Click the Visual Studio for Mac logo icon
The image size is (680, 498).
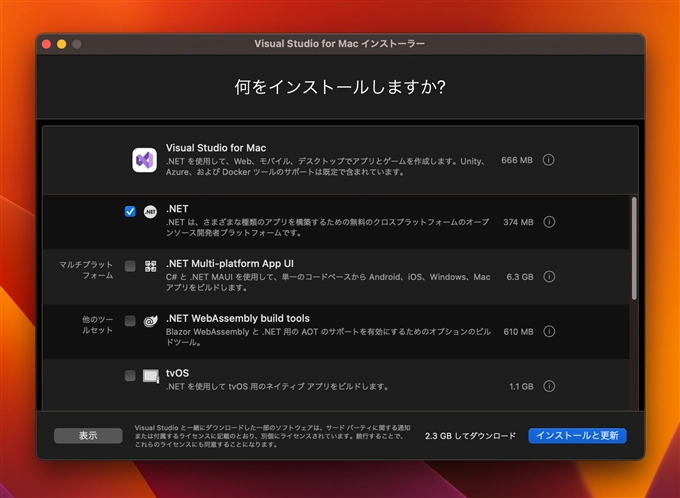point(144,160)
